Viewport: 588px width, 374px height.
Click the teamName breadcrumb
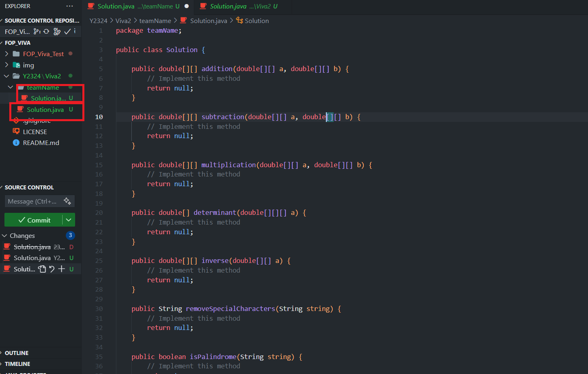click(x=155, y=21)
